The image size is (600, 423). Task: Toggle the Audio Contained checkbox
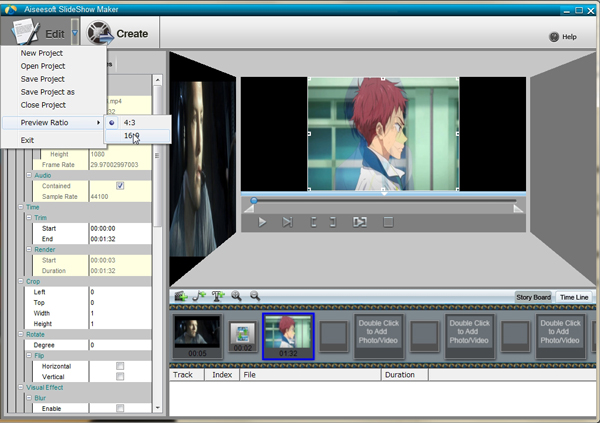[x=120, y=185]
